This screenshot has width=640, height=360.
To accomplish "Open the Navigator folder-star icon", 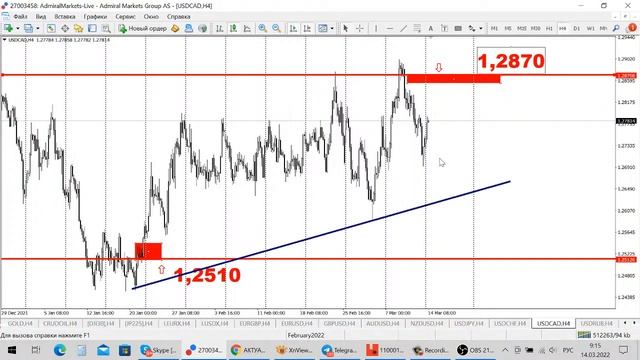I will coord(78,28).
